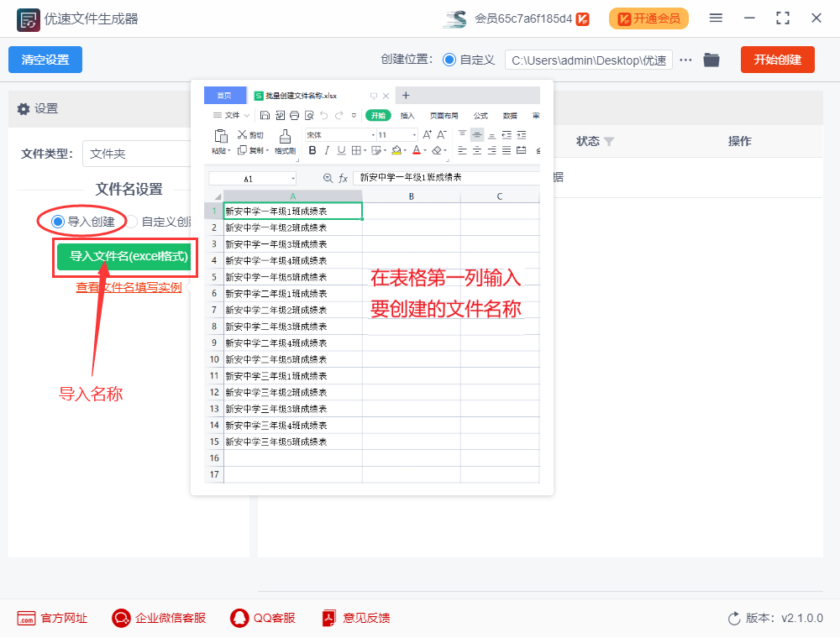Viewport: 840px width, 638px height.
Task: Switch to the 插入 ribbon tab
Action: pyautogui.click(x=407, y=116)
